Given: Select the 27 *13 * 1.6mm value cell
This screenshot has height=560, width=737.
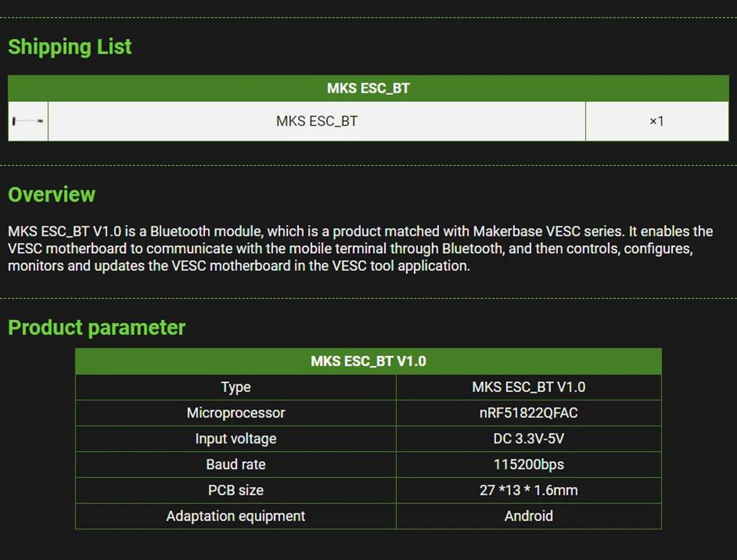Looking at the screenshot, I should tap(528, 490).
